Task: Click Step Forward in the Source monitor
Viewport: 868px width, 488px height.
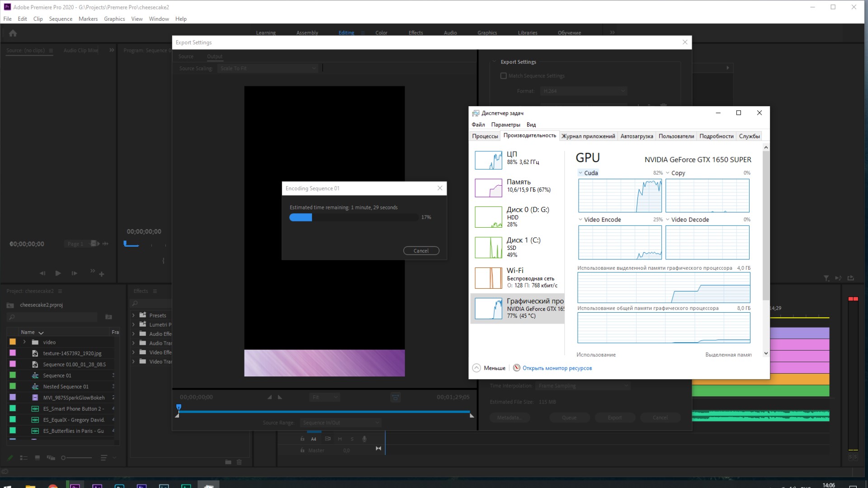Action: point(74,273)
